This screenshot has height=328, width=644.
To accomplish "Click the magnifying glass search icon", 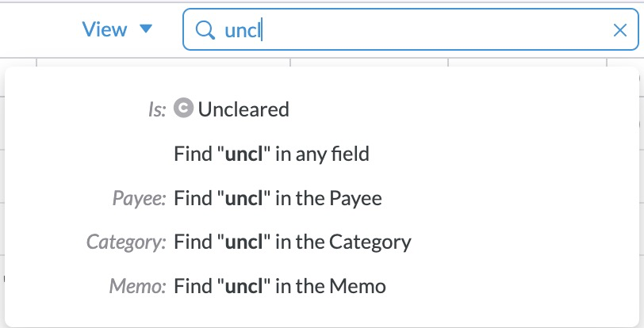I will [205, 30].
